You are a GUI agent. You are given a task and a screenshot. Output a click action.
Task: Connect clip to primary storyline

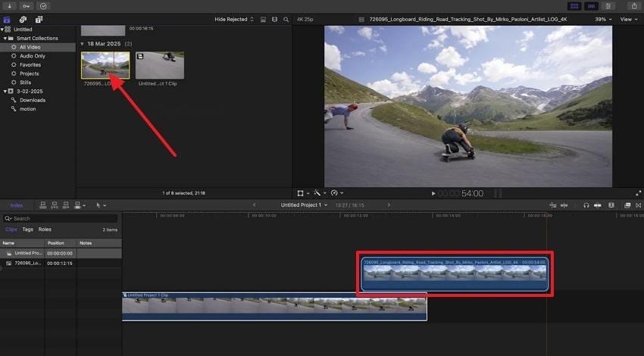point(42,205)
